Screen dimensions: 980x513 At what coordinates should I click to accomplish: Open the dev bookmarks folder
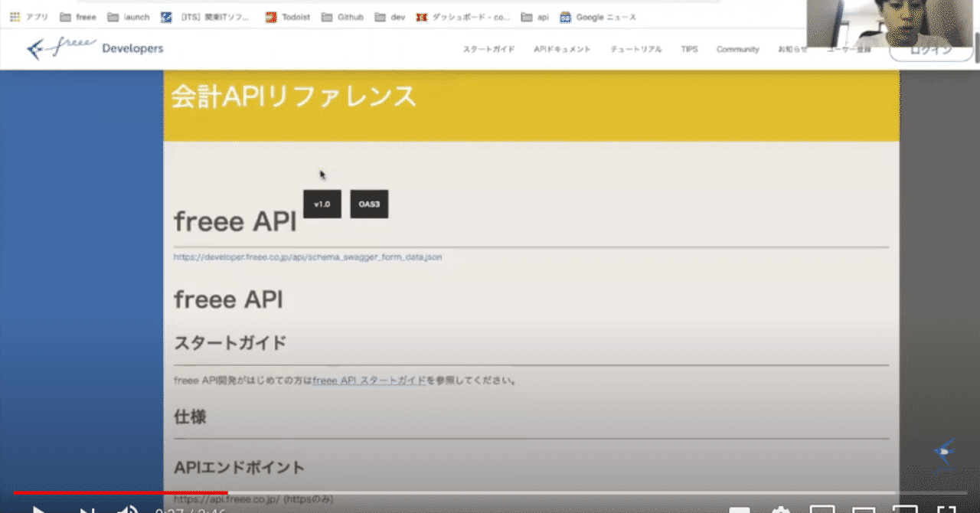390,17
